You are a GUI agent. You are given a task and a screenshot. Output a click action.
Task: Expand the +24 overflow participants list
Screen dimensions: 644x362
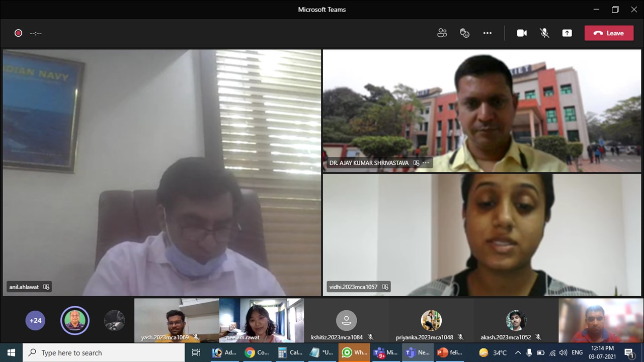(35, 320)
